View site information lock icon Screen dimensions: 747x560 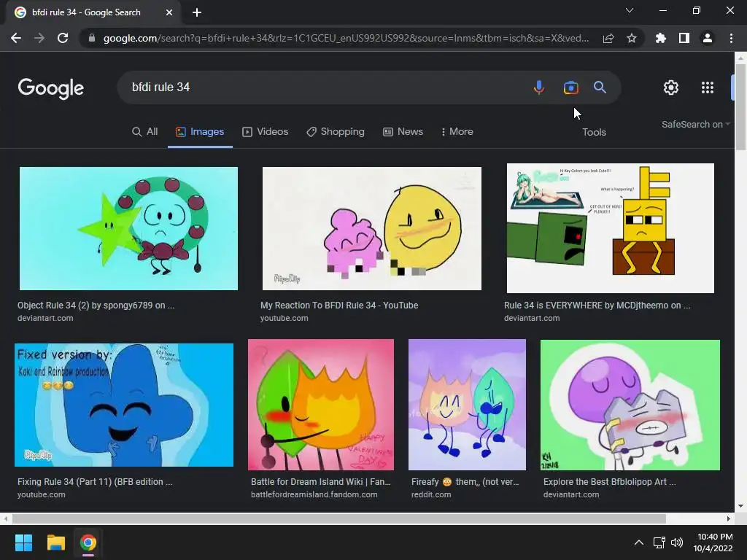92,38
